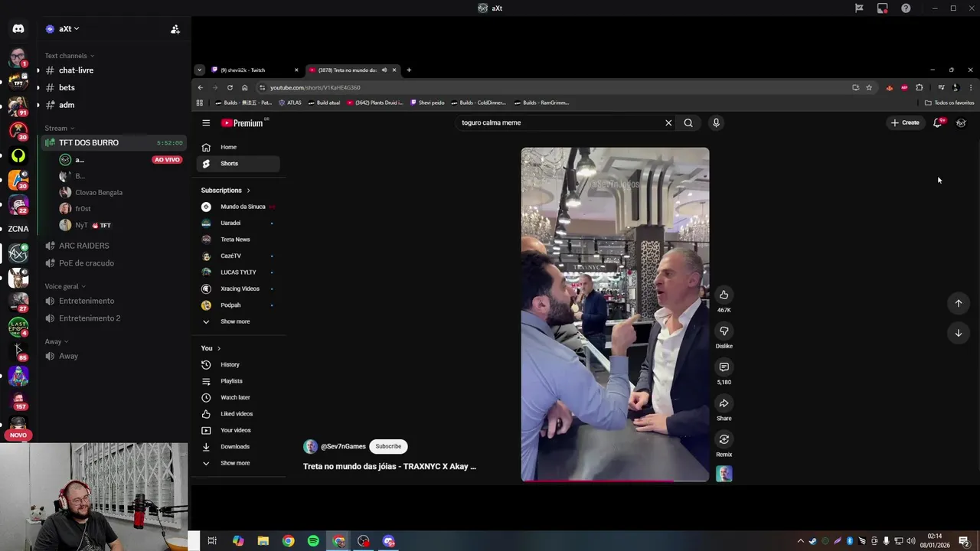The image size is (980, 551).
Task: Open watch History
Action: 238,365
